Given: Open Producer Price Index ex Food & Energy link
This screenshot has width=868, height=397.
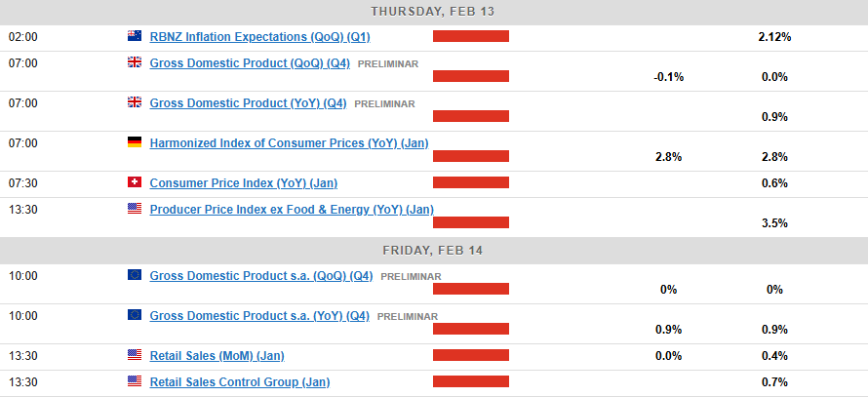Looking at the screenshot, I should [x=292, y=210].
